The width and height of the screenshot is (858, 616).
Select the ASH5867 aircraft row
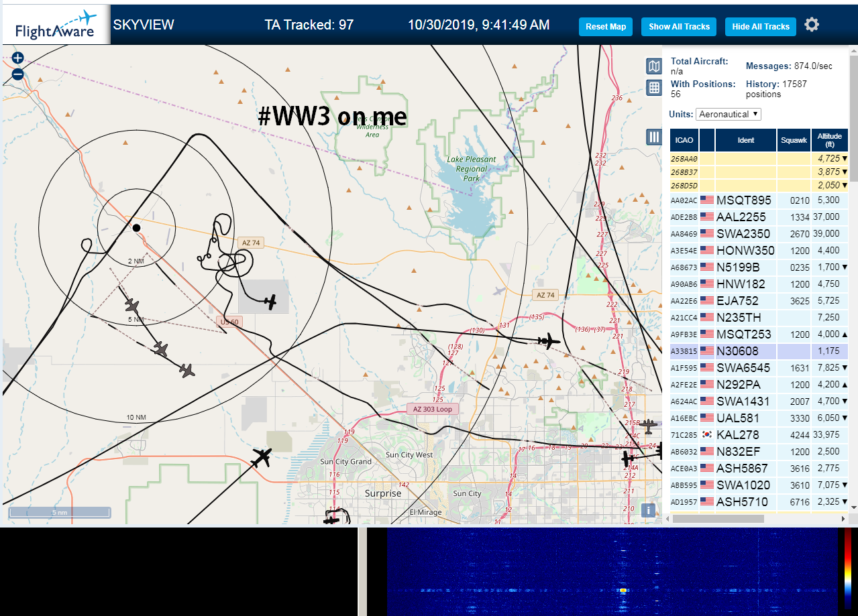(759, 468)
